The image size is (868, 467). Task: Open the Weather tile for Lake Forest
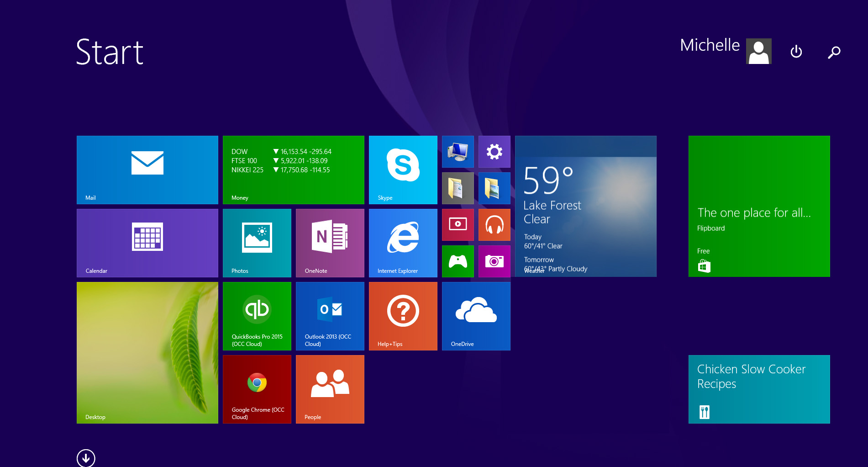point(585,206)
